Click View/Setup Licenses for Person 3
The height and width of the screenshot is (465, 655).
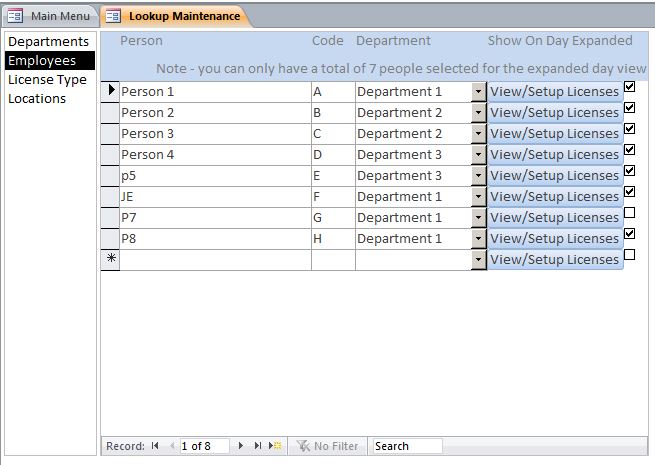pos(555,133)
